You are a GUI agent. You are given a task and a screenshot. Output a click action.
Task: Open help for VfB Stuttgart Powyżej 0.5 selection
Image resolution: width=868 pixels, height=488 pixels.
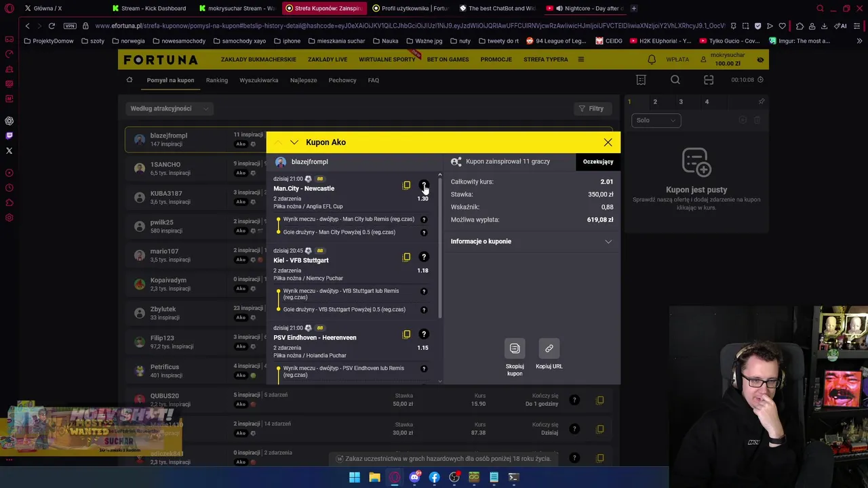coord(424,310)
